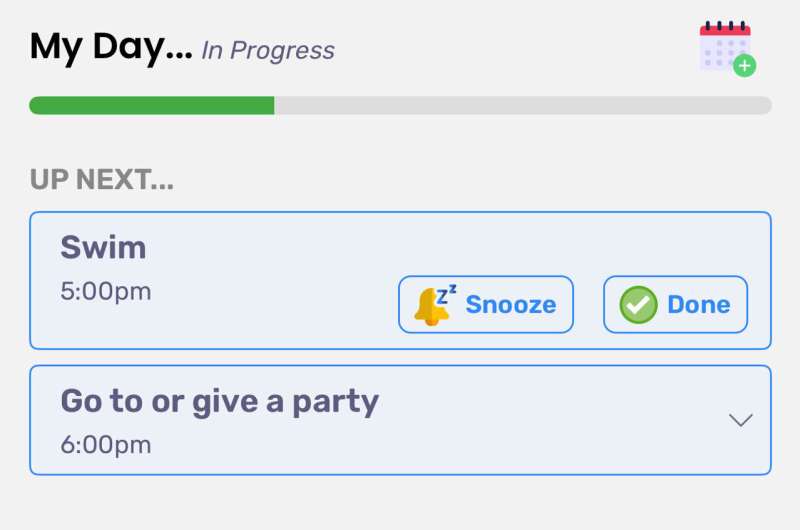Tap the green plus badge on calendar
This screenshot has height=530, width=800.
pyautogui.click(x=744, y=66)
